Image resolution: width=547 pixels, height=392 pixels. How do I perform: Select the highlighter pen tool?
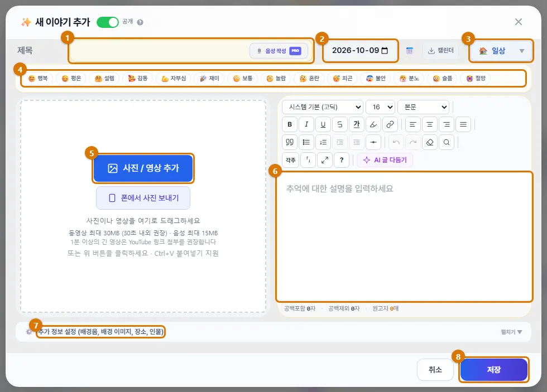[x=373, y=124]
